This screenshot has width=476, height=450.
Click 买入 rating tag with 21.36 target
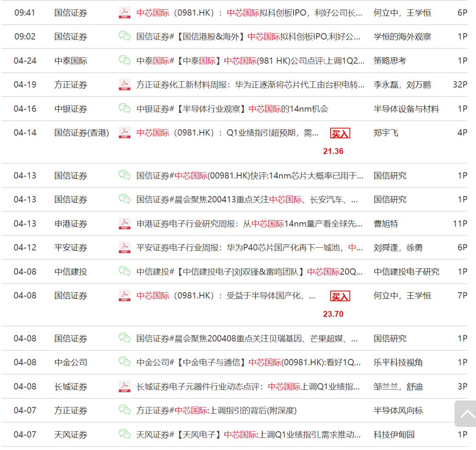(340, 133)
